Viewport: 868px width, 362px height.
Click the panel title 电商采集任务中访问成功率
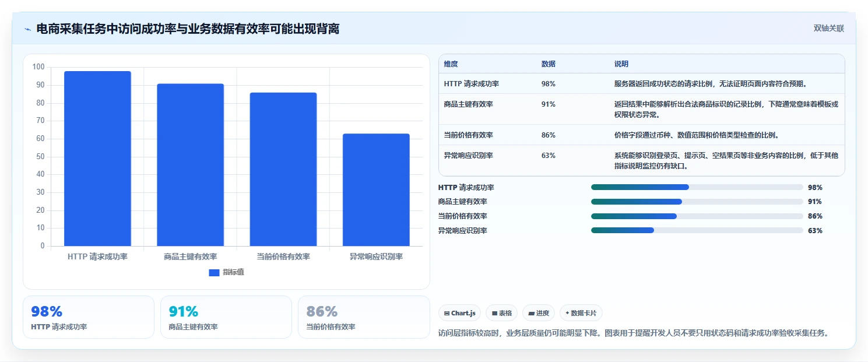[188, 29]
